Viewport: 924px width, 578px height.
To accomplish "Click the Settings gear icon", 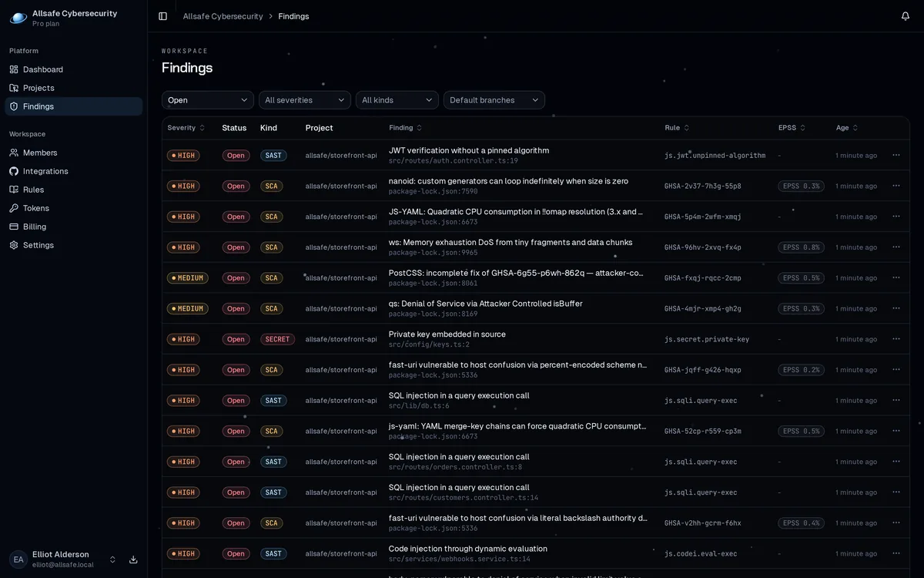I will (14, 245).
